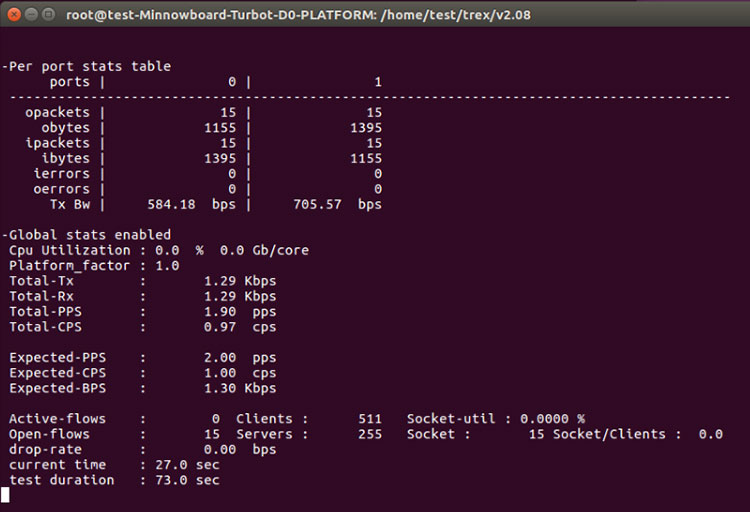750x512 pixels.
Task: Click the 'Socket-util' label
Action: 451,419
